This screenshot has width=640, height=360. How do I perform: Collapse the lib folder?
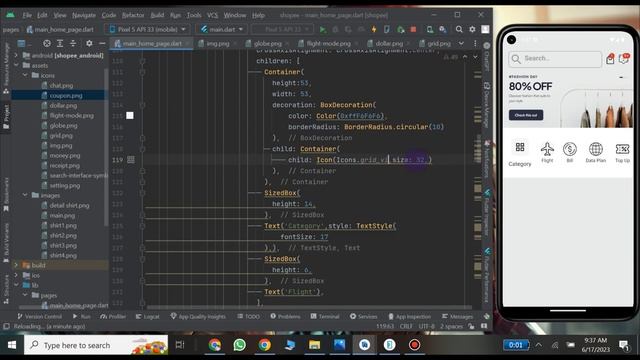tap(16, 285)
